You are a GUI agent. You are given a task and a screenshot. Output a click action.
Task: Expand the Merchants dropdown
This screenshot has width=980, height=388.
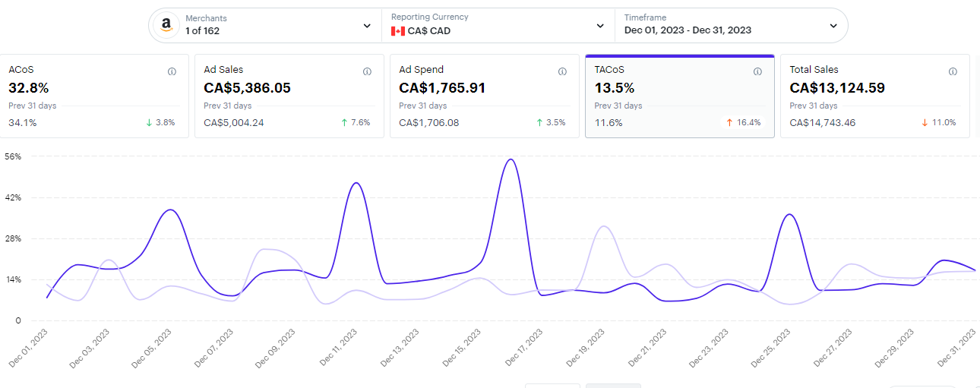click(368, 25)
